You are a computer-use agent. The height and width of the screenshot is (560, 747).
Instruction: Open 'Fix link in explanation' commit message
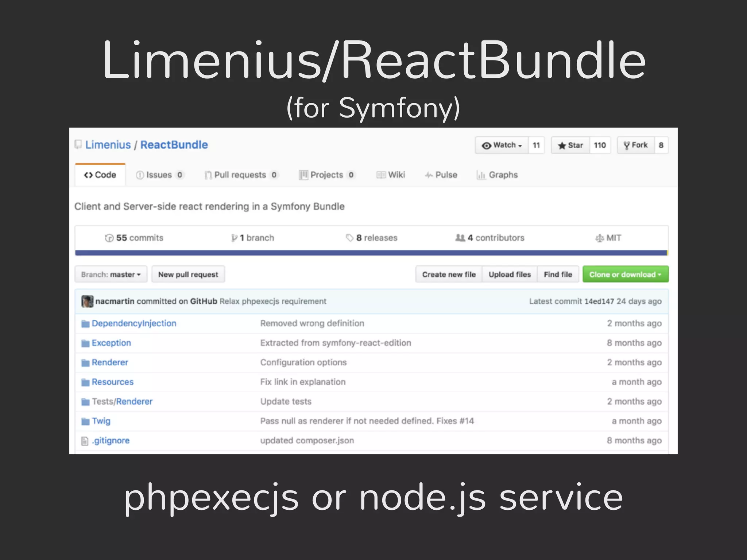[303, 382]
